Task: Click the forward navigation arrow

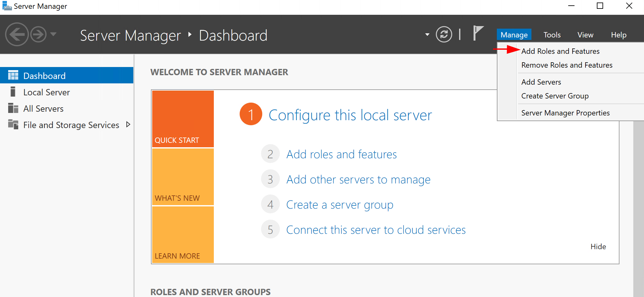Action: click(38, 35)
